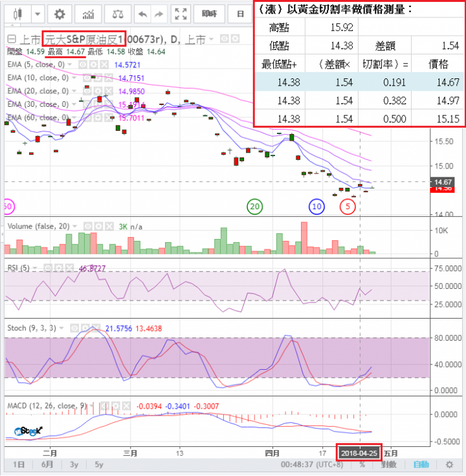Click the compare symbols scales icon
466x476 pixels.
point(118,14)
